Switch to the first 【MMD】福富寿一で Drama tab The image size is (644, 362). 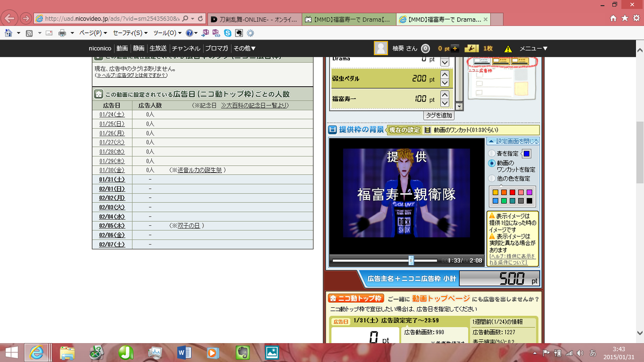pos(349,19)
